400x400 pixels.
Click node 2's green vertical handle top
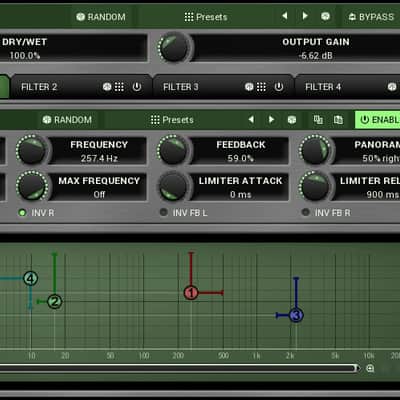55,255
